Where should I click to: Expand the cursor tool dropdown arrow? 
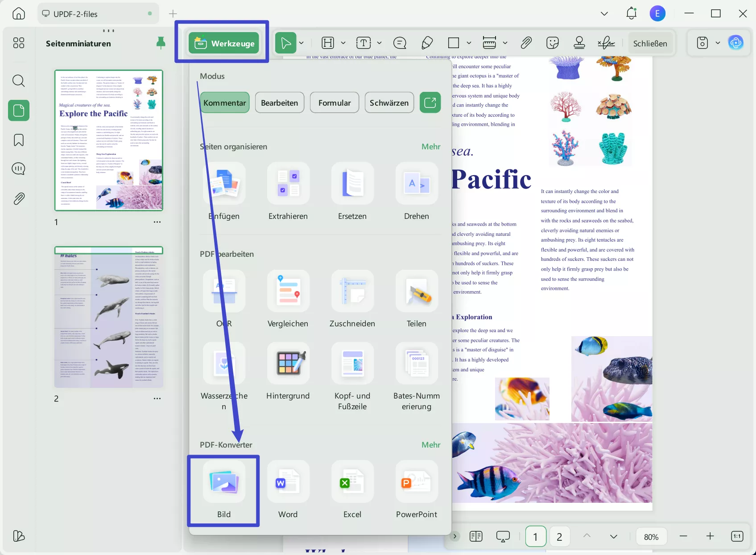[x=302, y=43]
